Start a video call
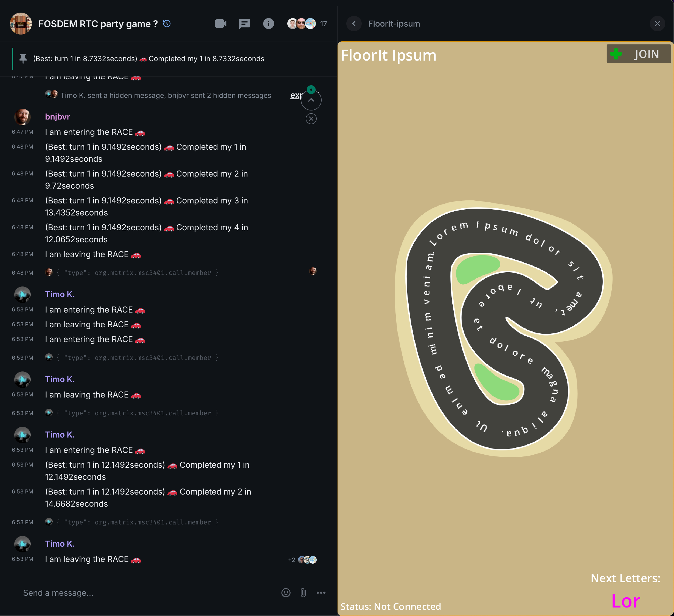This screenshot has width=674, height=616. point(220,24)
